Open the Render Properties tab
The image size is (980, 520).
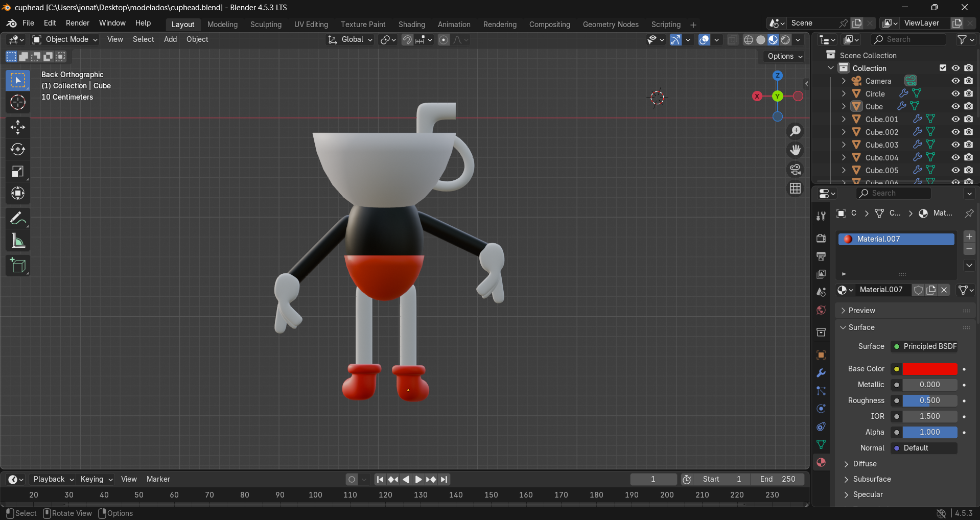pos(821,238)
